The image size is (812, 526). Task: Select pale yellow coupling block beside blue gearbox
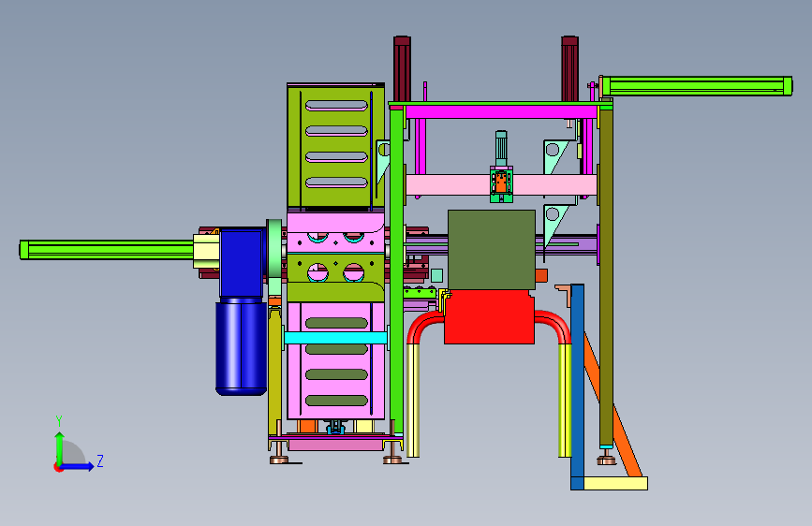coord(206,251)
